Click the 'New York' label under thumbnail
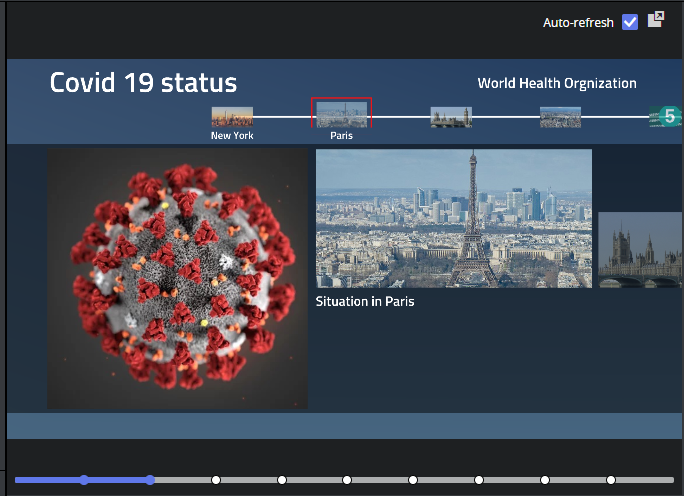684x496 pixels. (x=232, y=135)
